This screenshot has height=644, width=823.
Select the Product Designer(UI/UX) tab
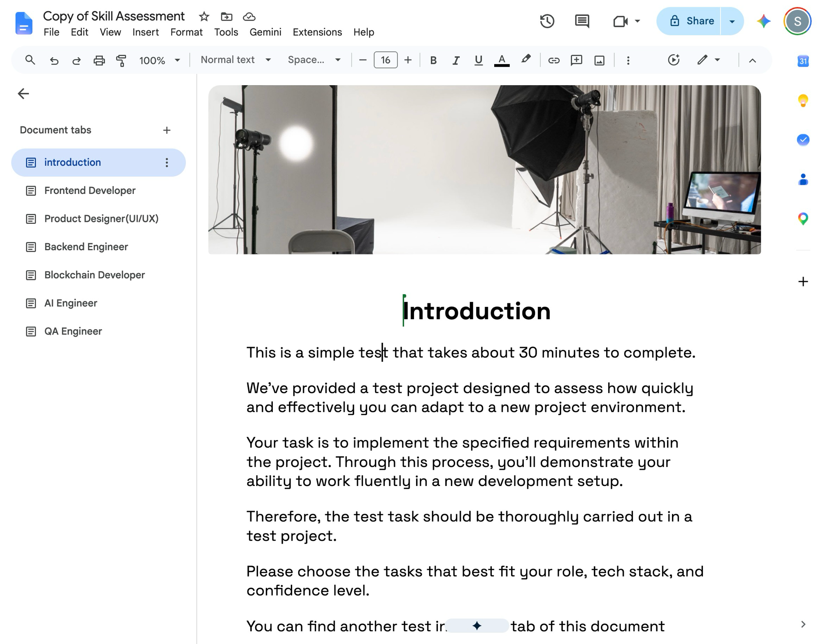[x=98, y=219]
